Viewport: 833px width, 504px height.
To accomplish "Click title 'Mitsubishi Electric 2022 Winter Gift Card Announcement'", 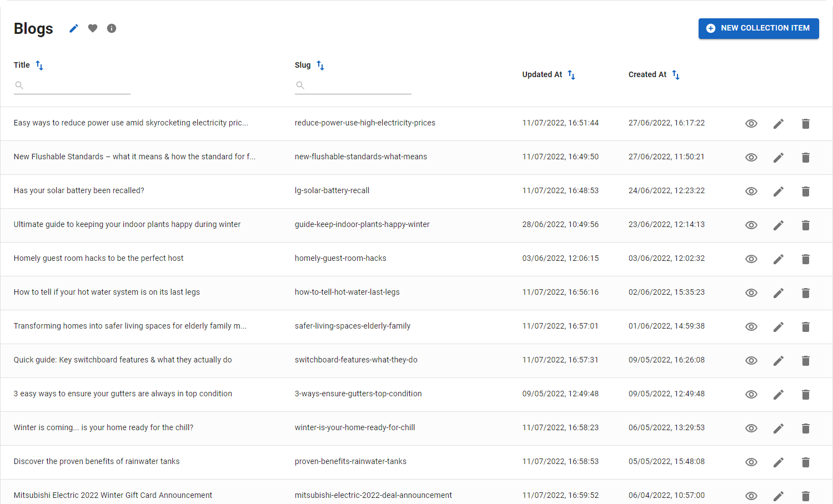I will (x=113, y=495).
